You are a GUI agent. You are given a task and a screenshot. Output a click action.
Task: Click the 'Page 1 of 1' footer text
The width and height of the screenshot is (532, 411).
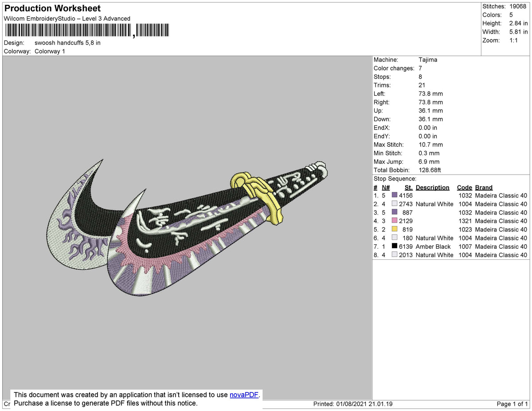click(x=512, y=404)
